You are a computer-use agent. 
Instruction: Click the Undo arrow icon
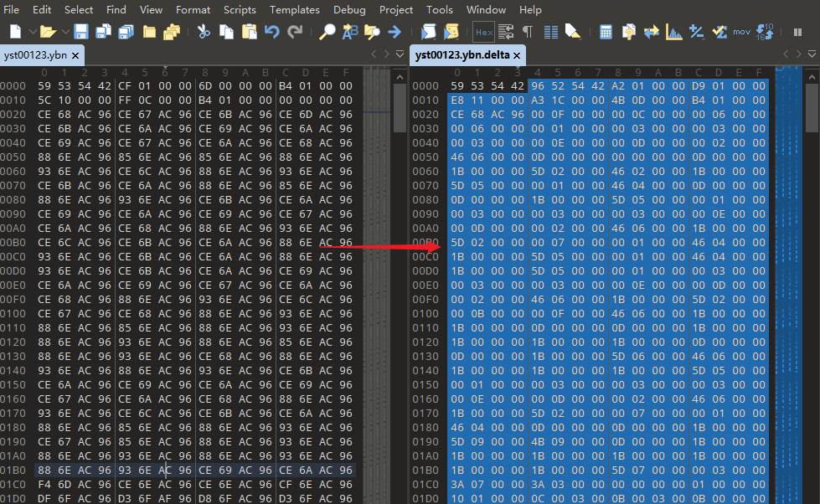[x=271, y=32]
